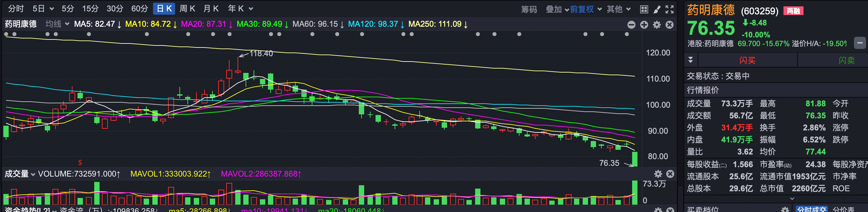The height and width of the screenshot is (212, 868).
Task: Toggle fullscreen with the expand arrows icon
Action: (x=670, y=9)
